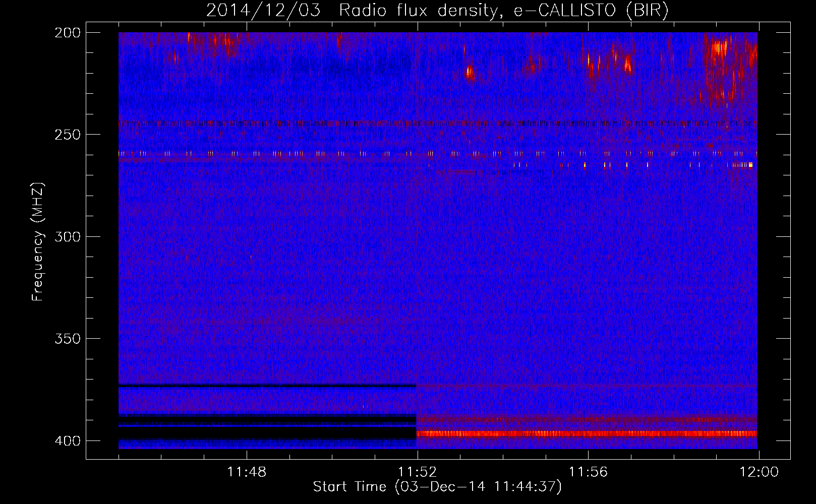Click the 400 frequency tick label
The height and width of the screenshot is (504, 816).
68,440
